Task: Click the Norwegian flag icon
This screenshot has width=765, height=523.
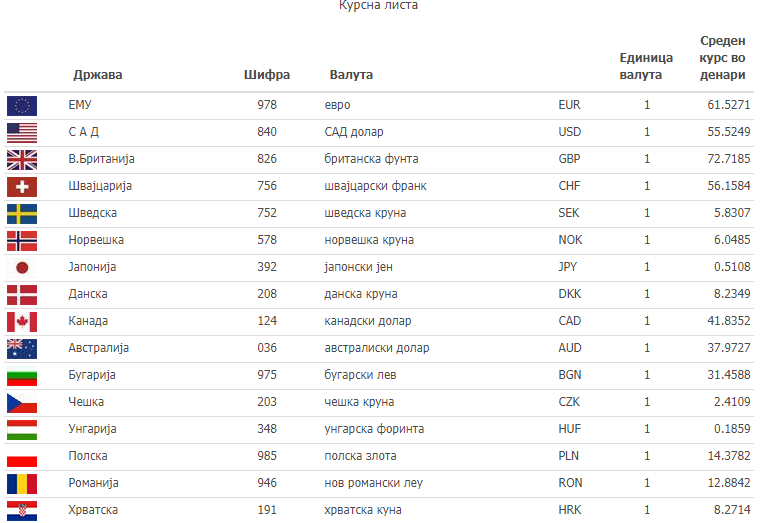Action: [22, 241]
